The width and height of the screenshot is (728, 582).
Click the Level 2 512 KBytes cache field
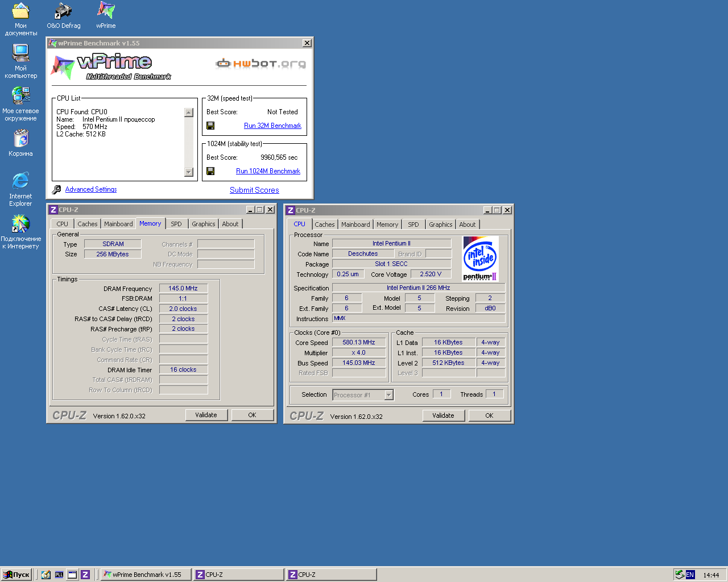click(448, 363)
